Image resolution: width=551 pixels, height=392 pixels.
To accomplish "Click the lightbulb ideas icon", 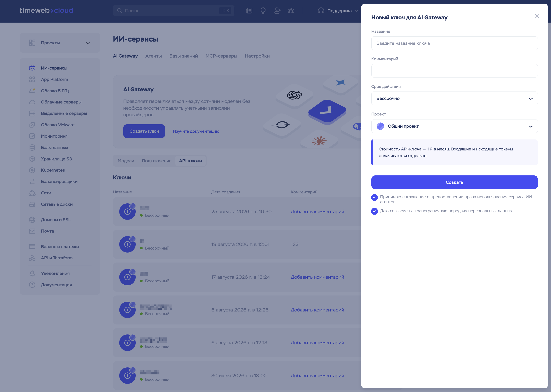I will (x=263, y=11).
